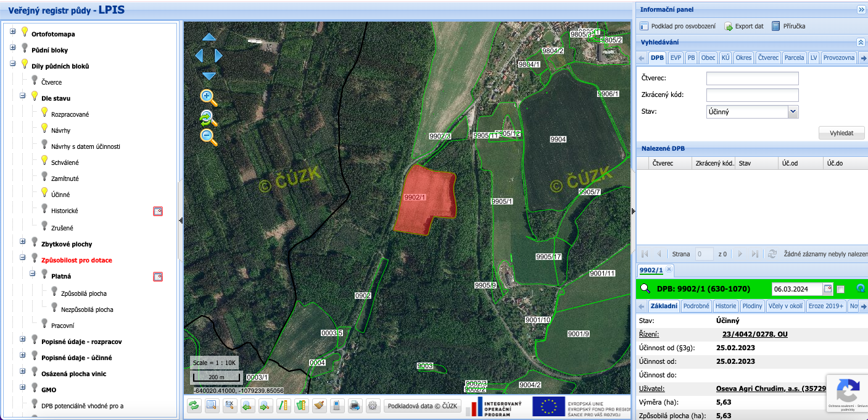This screenshot has width=868, height=420.
Task: Expand the Půdní bloky tree node
Action: [12, 48]
